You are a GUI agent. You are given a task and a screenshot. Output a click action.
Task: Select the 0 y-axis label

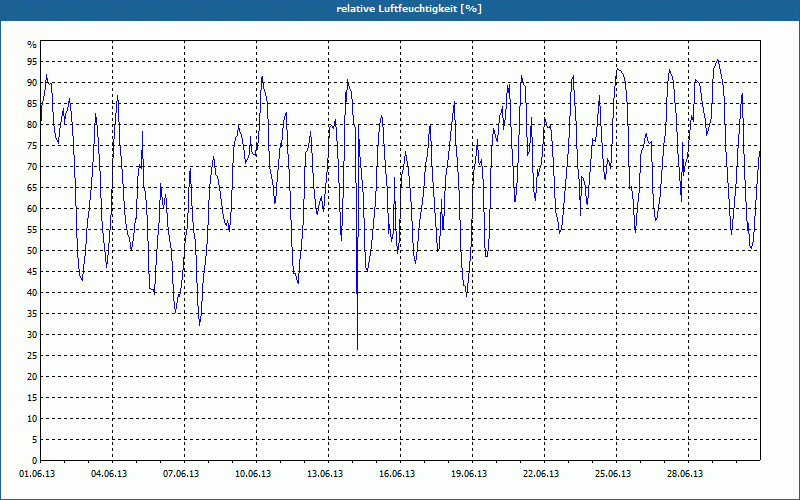pyautogui.click(x=35, y=461)
